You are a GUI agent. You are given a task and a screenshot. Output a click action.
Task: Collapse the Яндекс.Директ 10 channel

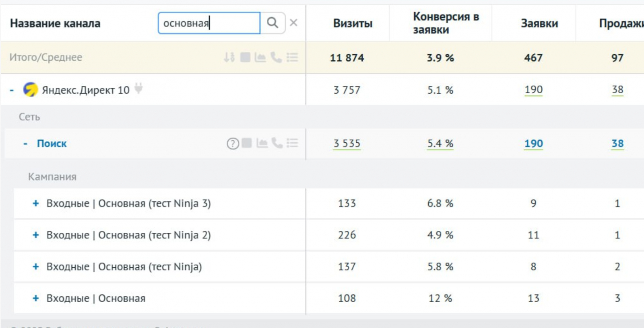coord(12,90)
